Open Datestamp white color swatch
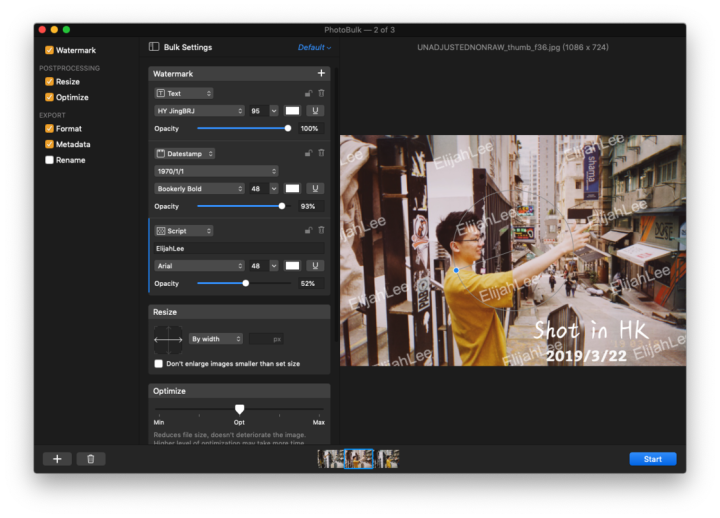 292,188
